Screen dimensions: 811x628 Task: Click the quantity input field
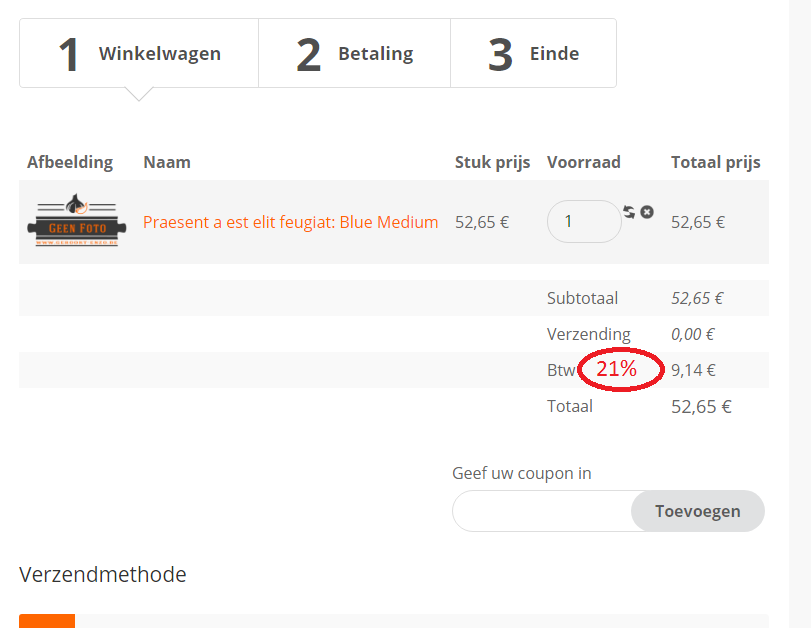tap(584, 221)
